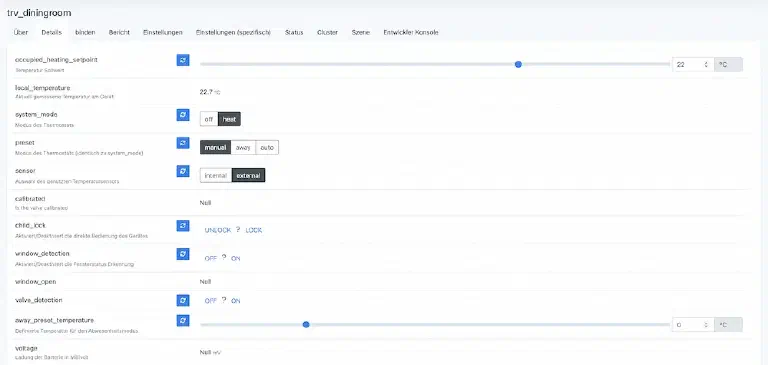Click the local_temperature value 22.7
768x365 pixels.
[206, 92]
